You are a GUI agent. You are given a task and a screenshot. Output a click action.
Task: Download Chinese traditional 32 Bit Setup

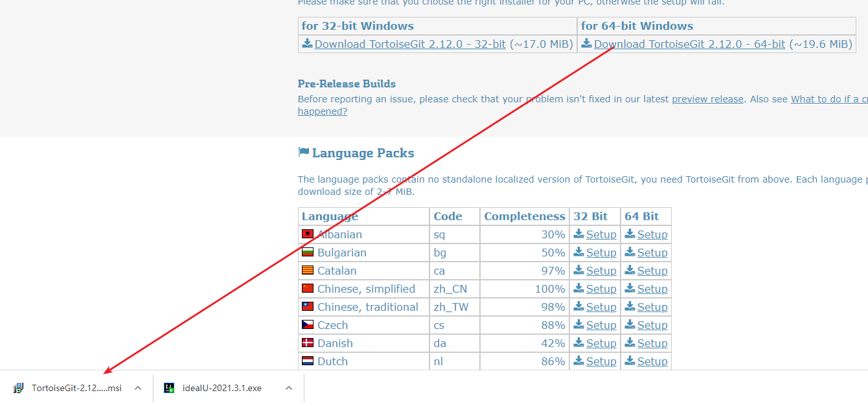coord(601,307)
